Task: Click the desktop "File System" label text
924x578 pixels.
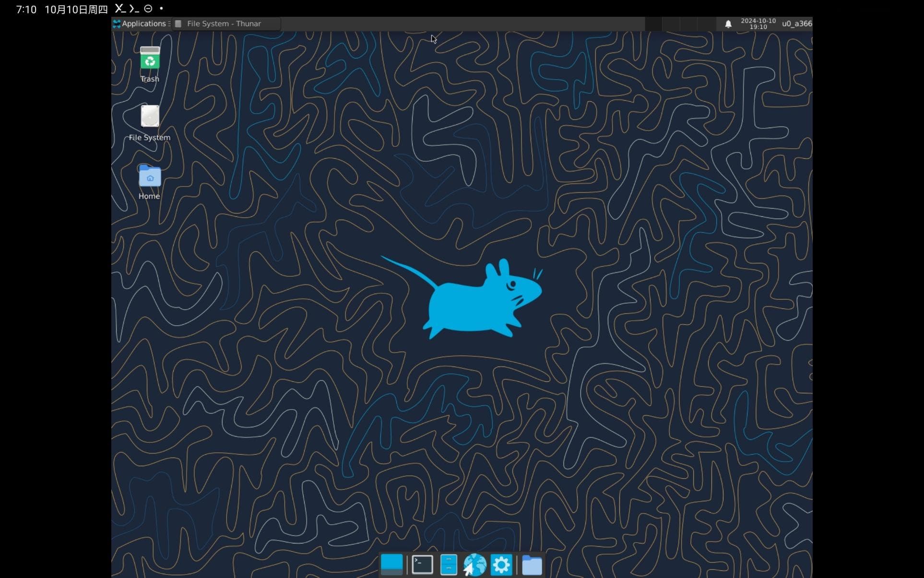Action: click(149, 137)
